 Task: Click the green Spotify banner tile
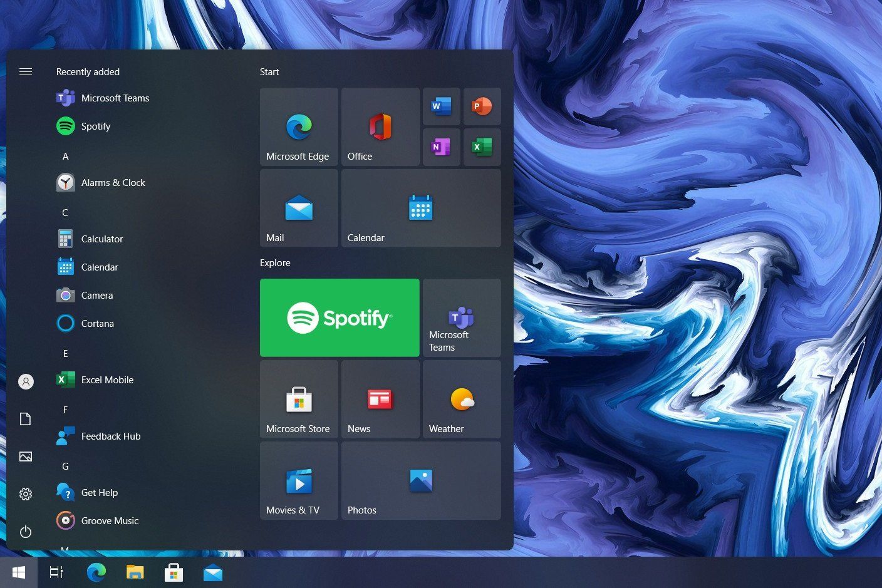click(340, 317)
